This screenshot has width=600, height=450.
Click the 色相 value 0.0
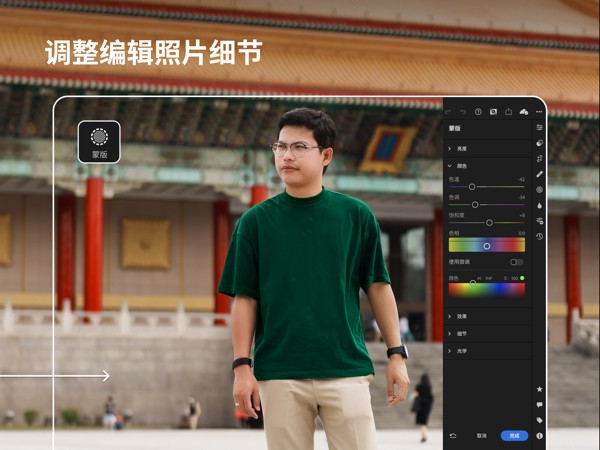[x=522, y=233]
